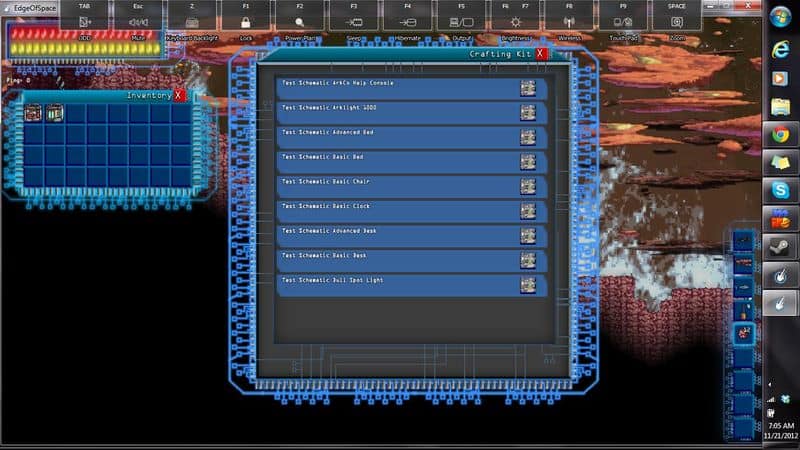
Task: Open Windows Explorer folder on the taskbar
Action: point(781,107)
